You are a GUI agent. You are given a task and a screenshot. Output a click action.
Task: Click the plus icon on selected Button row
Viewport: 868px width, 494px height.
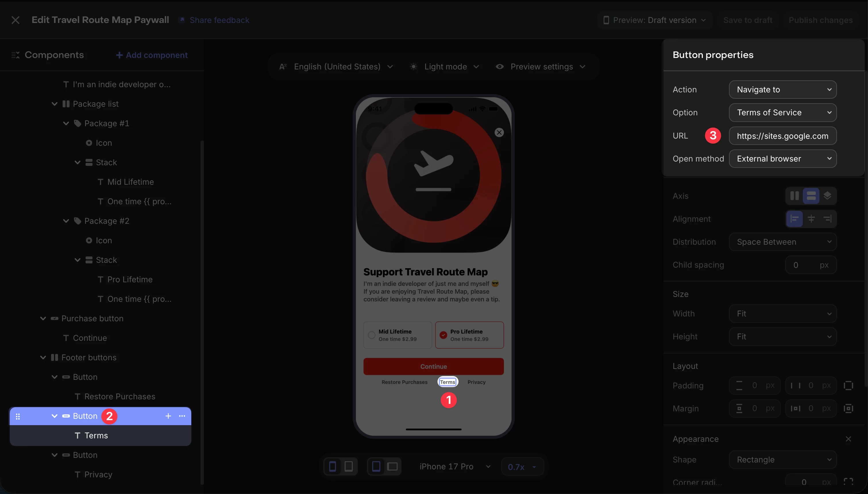(x=168, y=416)
